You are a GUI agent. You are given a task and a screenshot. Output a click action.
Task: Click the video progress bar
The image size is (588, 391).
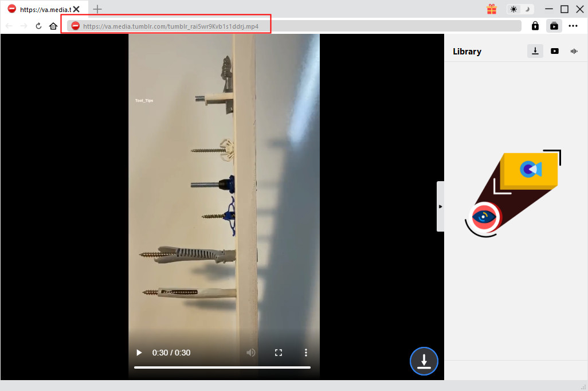pos(224,367)
